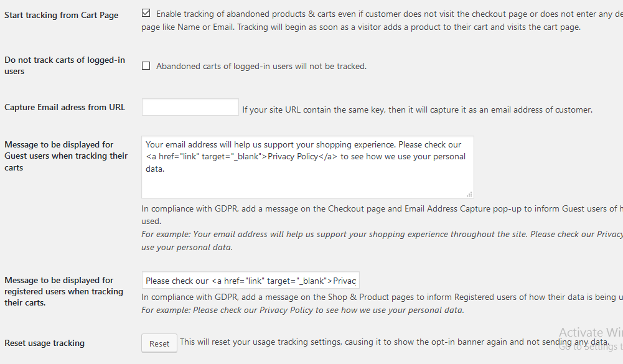The width and height of the screenshot is (623, 364).
Task: Click inside the Guest users message textarea
Action: [x=307, y=167]
